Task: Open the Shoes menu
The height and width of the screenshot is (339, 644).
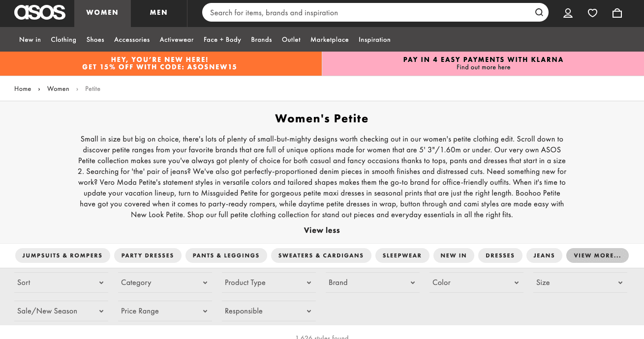Action: [x=95, y=40]
